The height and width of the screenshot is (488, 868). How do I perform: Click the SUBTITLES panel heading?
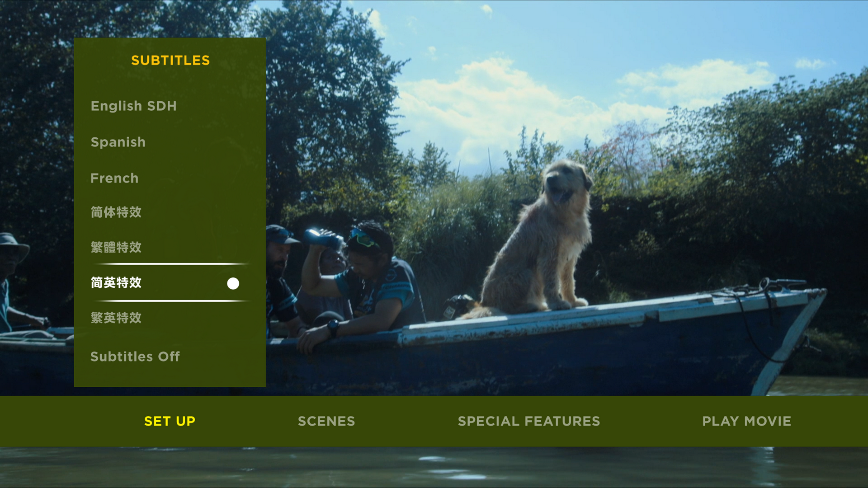(170, 60)
